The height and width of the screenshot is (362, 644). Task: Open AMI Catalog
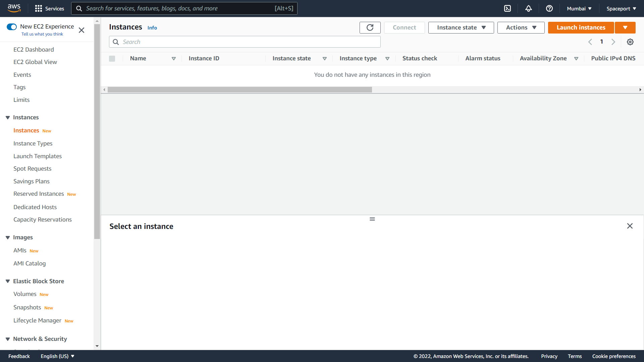(x=30, y=263)
